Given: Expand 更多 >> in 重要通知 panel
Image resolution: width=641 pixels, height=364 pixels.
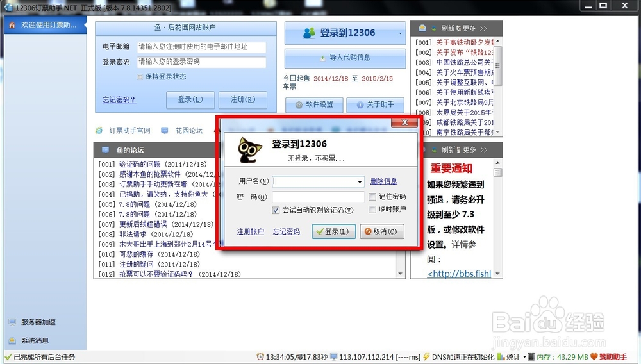Looking at the screenshot, I should tap(475, 149).
